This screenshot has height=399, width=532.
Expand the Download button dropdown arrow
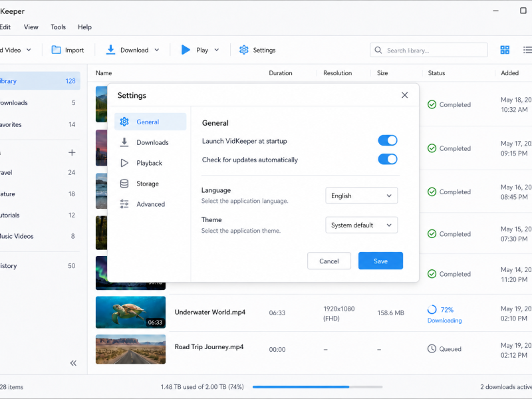point(157,50)
